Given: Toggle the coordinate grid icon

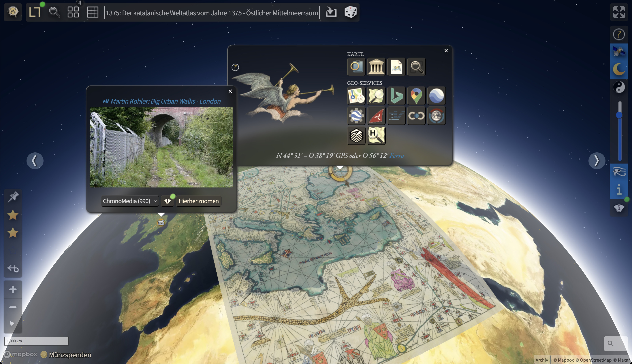Looking at the screenshot, I should point(92,12).
